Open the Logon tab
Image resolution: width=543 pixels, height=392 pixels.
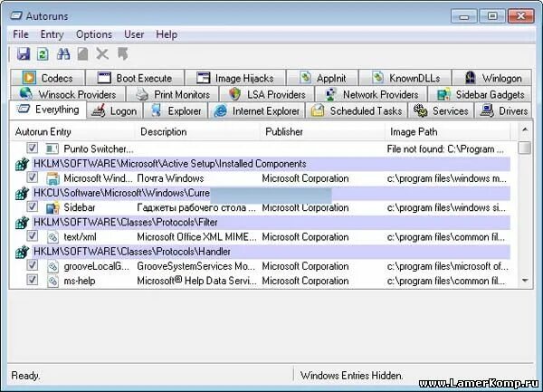(x=114, y=110)
